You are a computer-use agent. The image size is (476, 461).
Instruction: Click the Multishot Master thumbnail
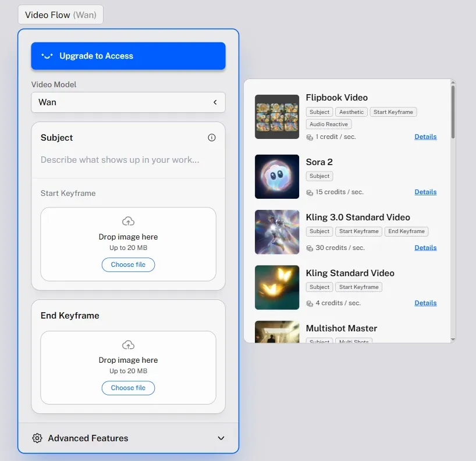point(277,332)
